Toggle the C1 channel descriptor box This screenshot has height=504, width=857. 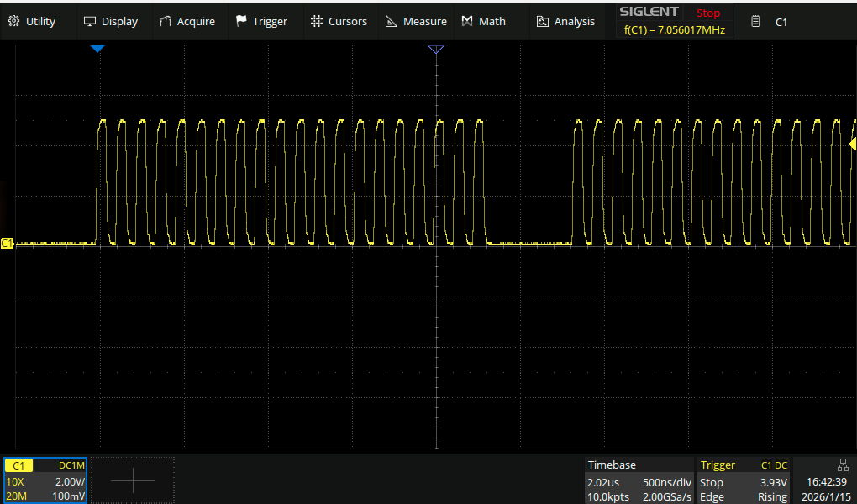[x=45, y=480]
